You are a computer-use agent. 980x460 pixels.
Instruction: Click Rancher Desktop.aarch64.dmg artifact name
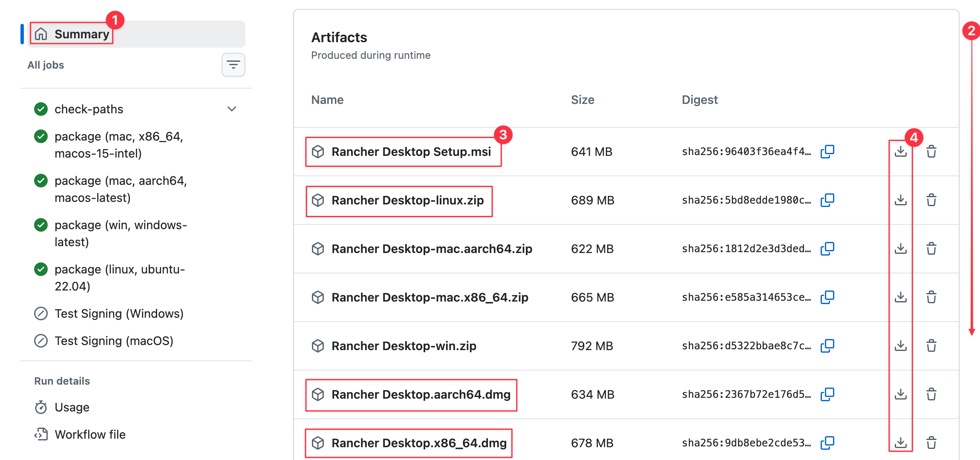point(421,394)
